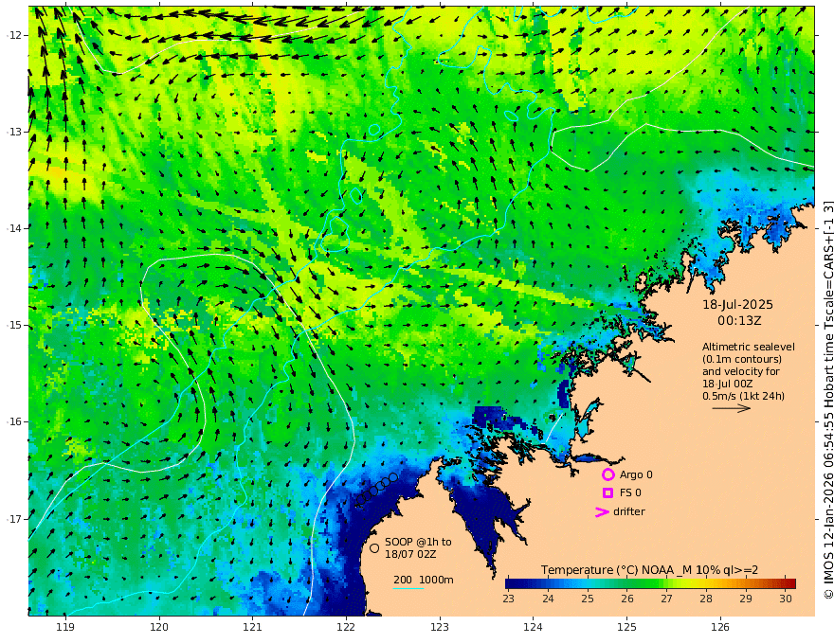Click the date label 18-Jul-2025
This screenshot has width=834, height=644.
coord(737,304)
